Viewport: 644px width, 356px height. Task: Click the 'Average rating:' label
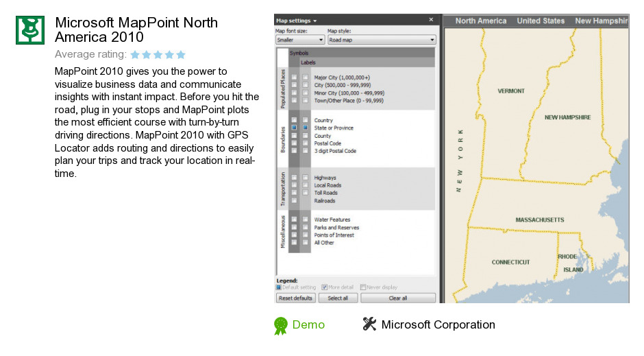tap(90, 54)
